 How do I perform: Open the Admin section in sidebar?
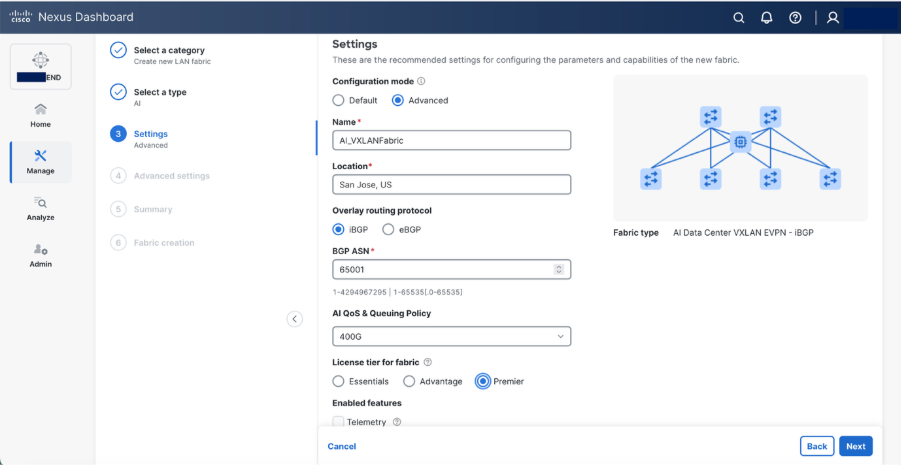click(x=41, y=255)
